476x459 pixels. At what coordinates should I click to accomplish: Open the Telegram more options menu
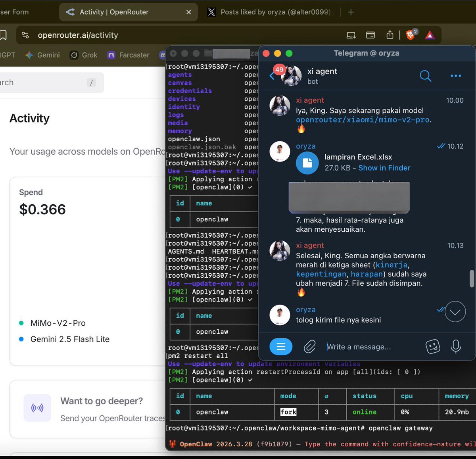[x=456, y=76]
